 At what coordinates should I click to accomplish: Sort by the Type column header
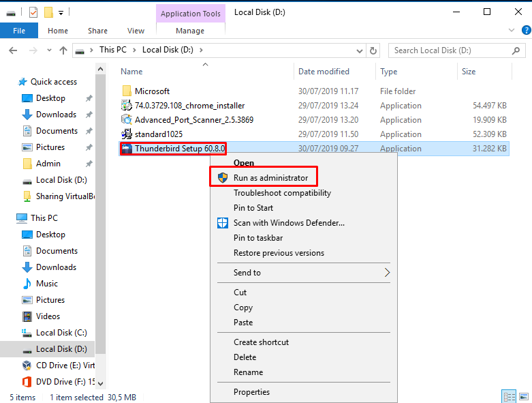tap(388, 72)
